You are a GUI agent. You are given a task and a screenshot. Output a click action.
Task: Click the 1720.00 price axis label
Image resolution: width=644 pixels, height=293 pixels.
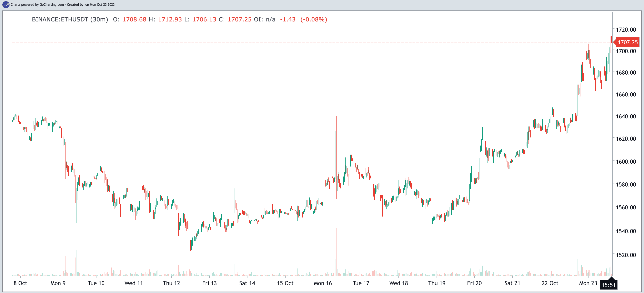click(x=626, y=30)
